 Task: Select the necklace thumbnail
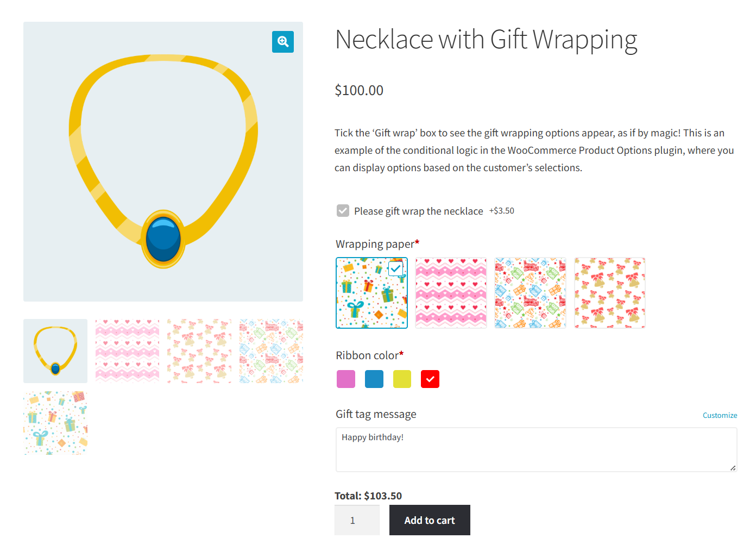pyautogui.click(x=55, y=351)
